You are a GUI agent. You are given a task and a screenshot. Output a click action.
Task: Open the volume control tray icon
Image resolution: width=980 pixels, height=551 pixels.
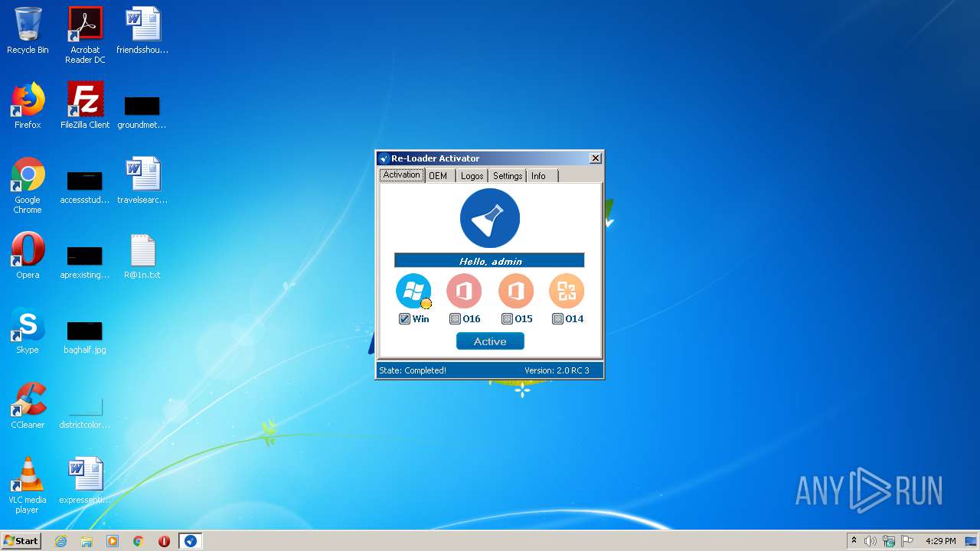tap(871, 541)
